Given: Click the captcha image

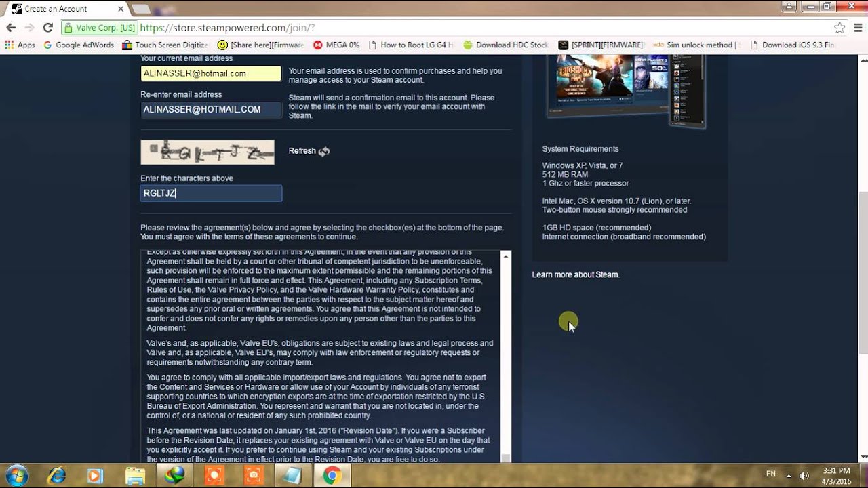Looking at the screenshot, I should (208, 152).
